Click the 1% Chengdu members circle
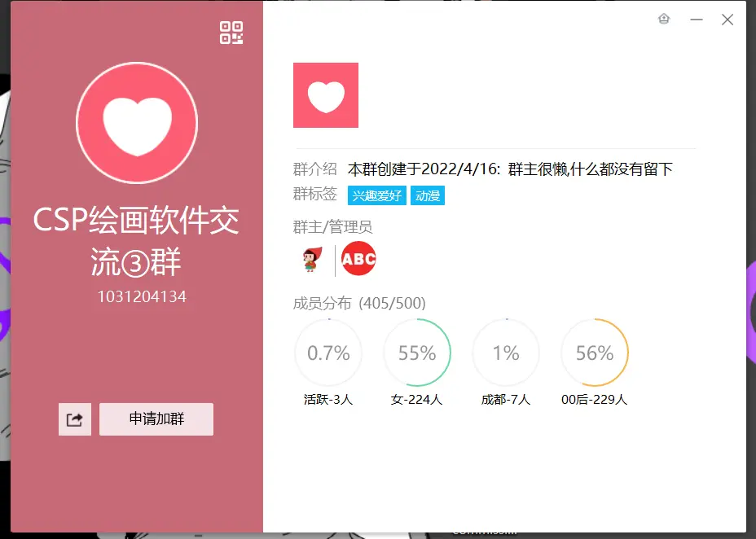The image size is (756, 539). tap(506, 353)
